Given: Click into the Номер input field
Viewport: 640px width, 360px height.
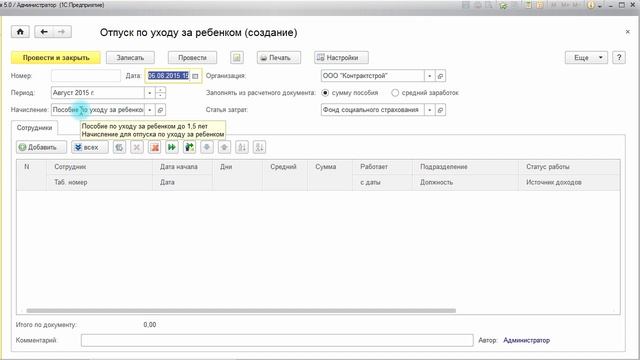Looking at the screenshot, I should pyautogui.click(x=86, y=76).
